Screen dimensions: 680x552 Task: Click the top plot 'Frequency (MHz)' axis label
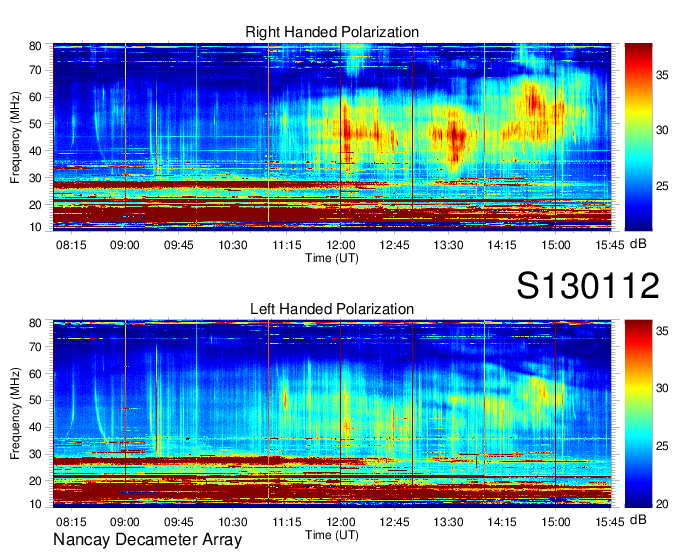(15, 137)
